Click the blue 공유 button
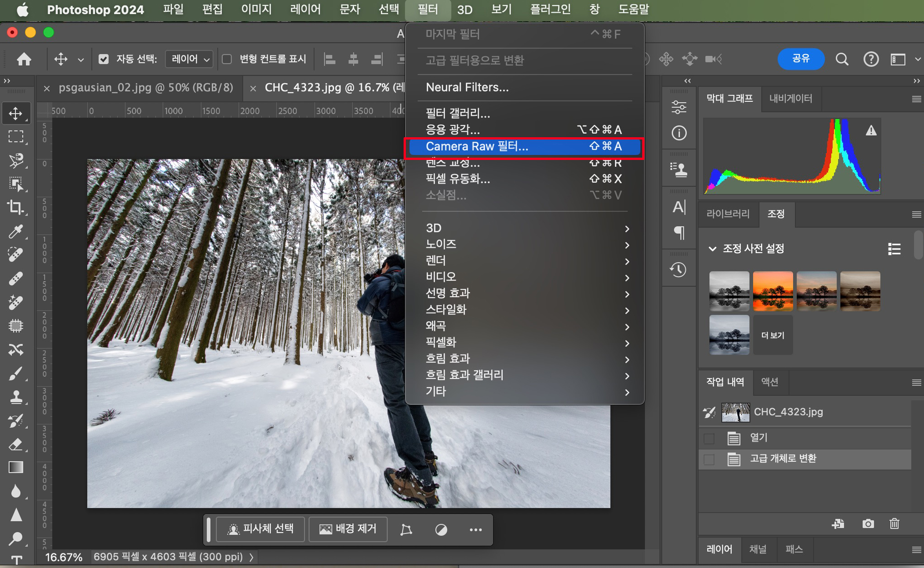Image resolution: width=924 pixels, height=568 pixels. [x=801, y=59]
